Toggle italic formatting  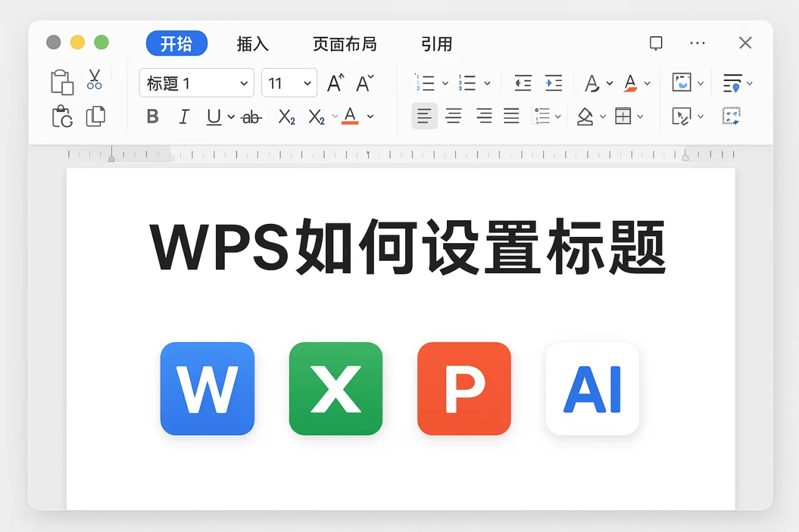(x=184, y=117)
